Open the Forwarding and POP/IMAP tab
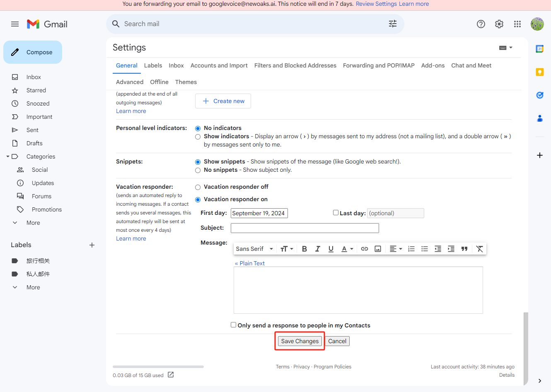Image resolution: width=551 pixels, height=392 pixels. point(379,65)
